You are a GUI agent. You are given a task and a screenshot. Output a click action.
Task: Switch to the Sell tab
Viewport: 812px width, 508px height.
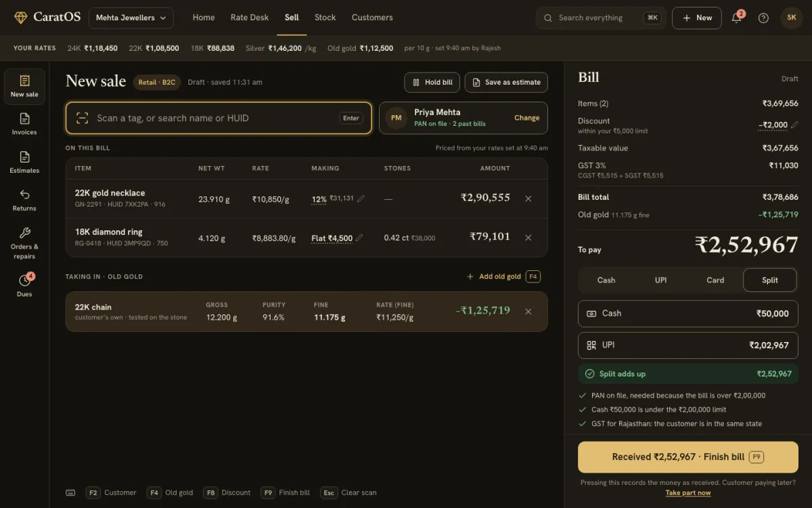pos(292,18)
